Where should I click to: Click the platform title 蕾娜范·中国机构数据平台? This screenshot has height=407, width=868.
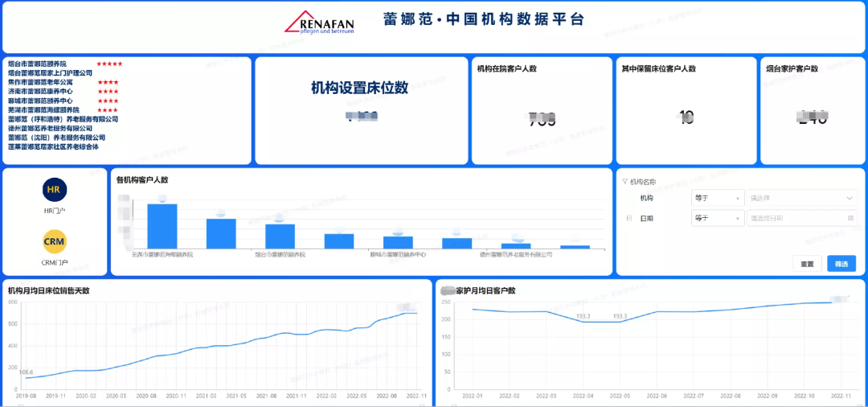tap(484, 19)
